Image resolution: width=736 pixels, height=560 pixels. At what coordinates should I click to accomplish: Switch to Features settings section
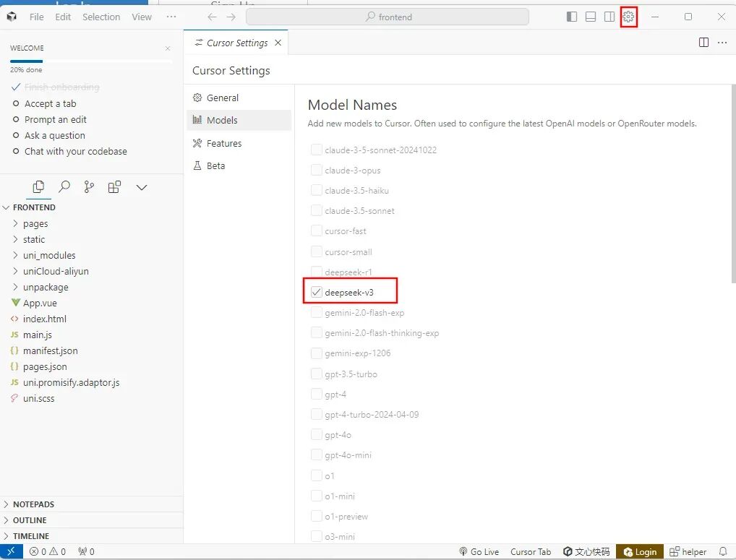coord(239,143)
